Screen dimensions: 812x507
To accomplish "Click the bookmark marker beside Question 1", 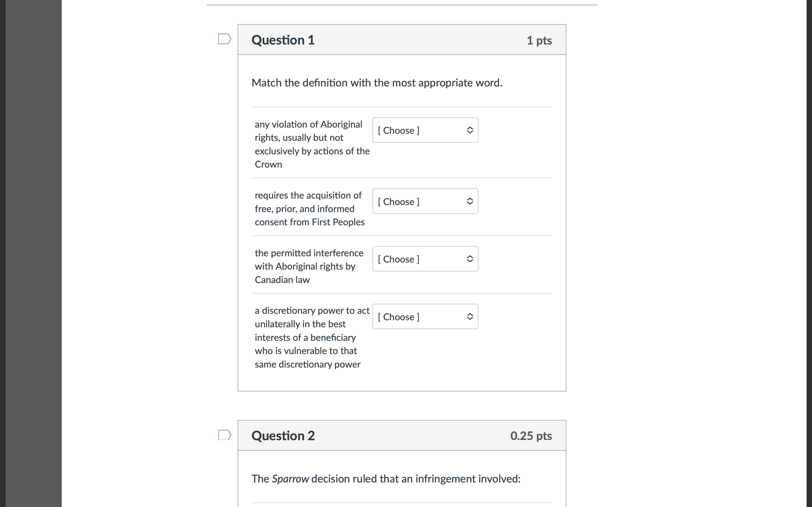I will pos(224,39).
